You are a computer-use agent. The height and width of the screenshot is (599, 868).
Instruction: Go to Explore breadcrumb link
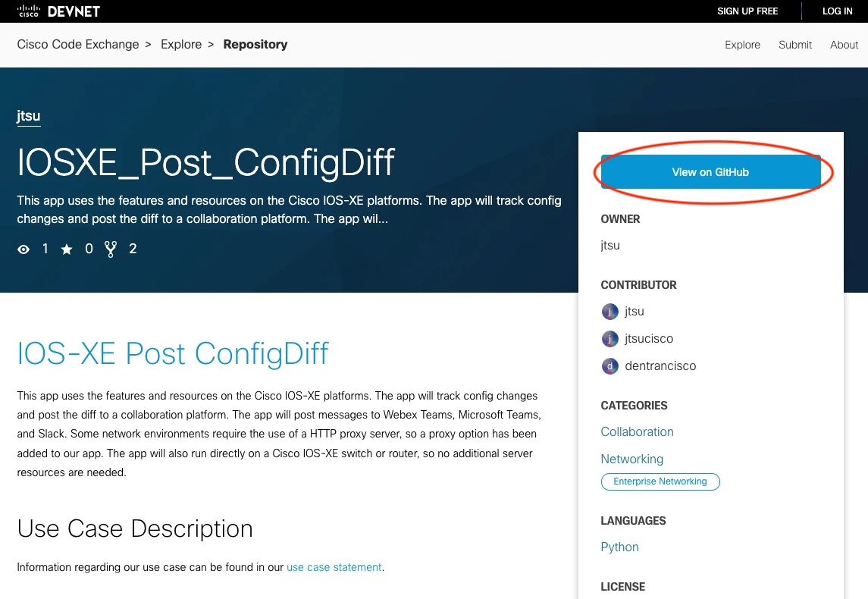point(181,44)
